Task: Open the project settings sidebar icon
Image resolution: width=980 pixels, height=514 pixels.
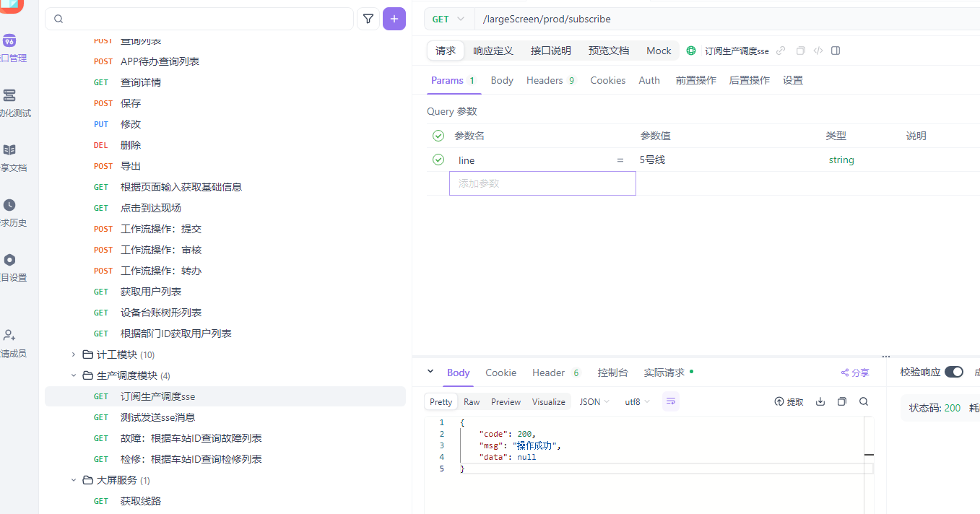Action: point(9,260)
